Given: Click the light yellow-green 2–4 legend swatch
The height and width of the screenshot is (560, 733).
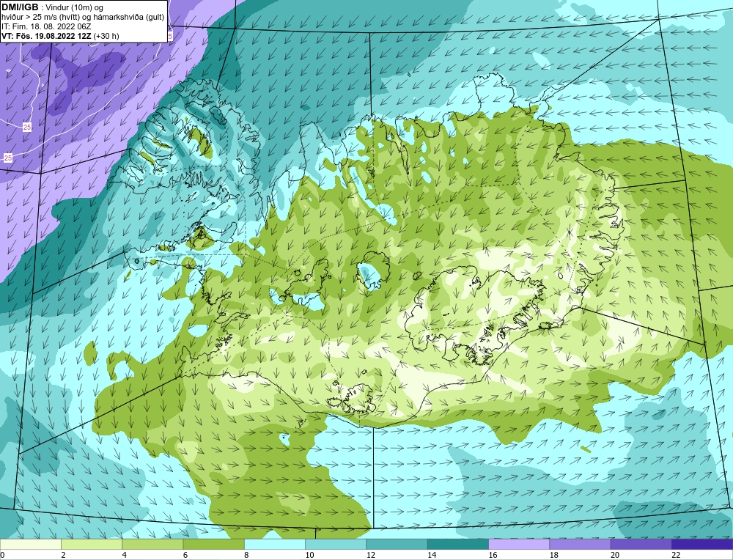Looking at the screenshot, I should pos(92,545).
